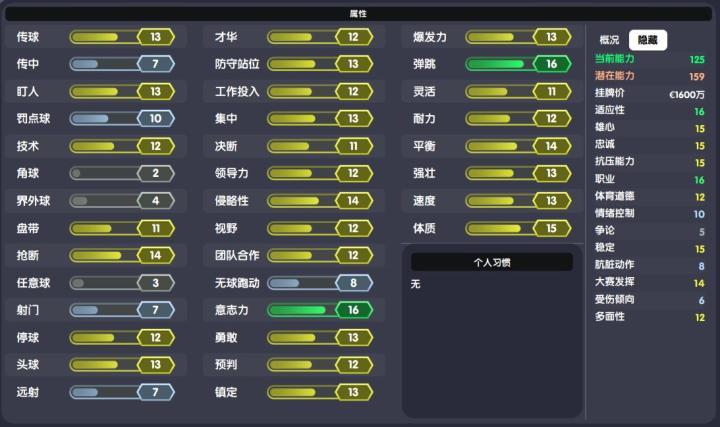Click the 体质 value badge showing 15

[551, 228]
